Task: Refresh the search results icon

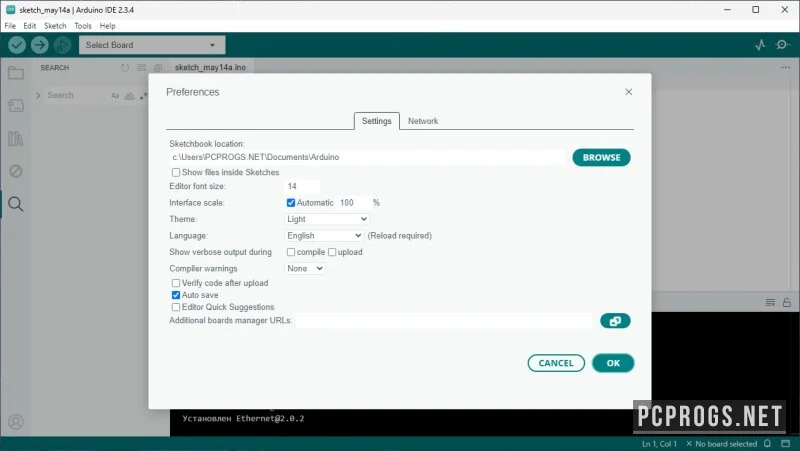Action: coord(125,67)
